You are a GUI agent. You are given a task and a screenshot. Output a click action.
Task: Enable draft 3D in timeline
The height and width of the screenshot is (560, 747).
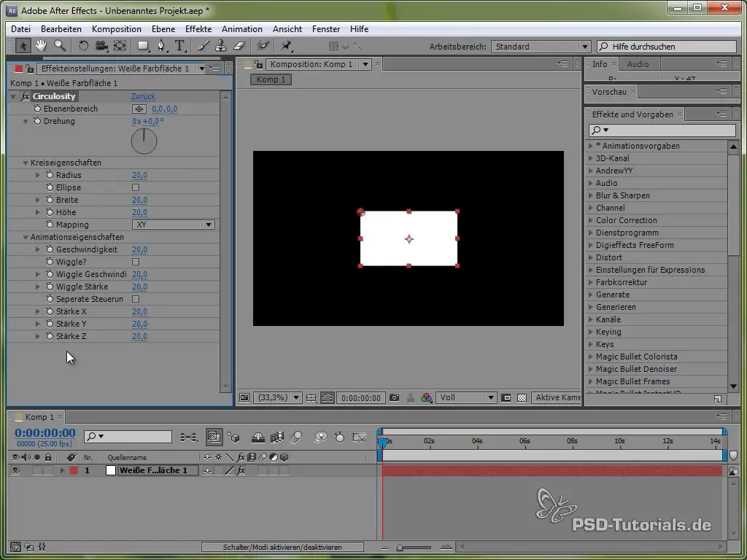(233, 437)
